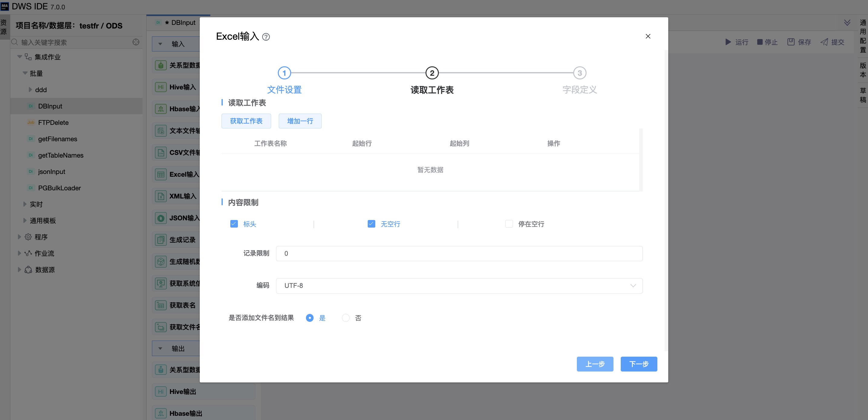This screenshot has width=868, height=420.
Task: Click the Hive输入 component icon
Action: (161, 87)
